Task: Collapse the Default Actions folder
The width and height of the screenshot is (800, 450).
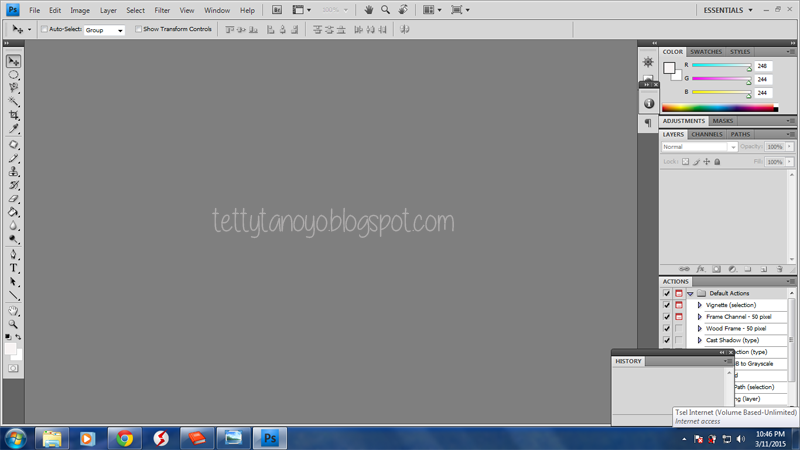Action: tap(690, 294)
